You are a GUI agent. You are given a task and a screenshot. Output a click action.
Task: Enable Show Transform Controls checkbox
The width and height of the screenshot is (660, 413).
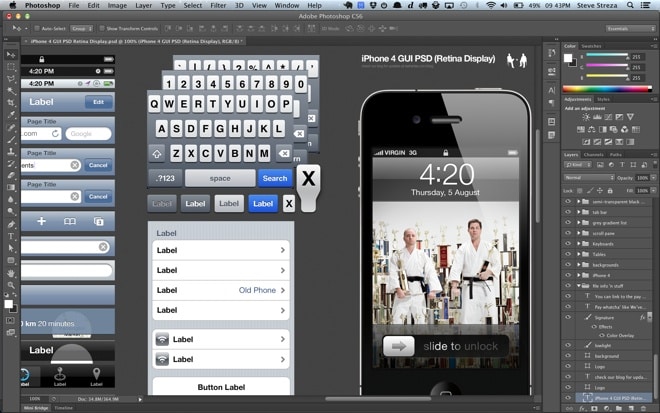[102, 29]
